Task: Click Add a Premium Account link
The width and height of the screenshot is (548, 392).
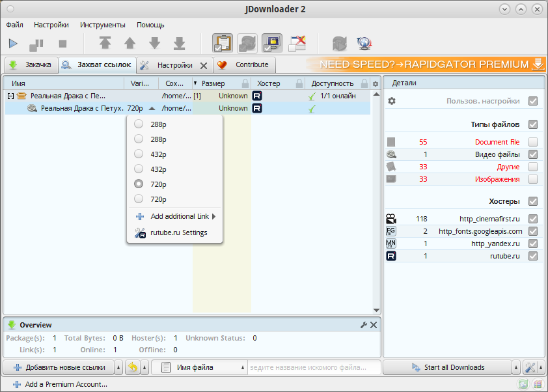Action: click(x=60, y=384)
